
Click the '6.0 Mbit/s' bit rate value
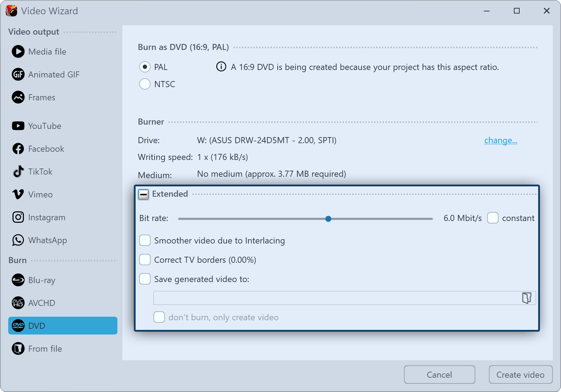(x=463, y=218)
